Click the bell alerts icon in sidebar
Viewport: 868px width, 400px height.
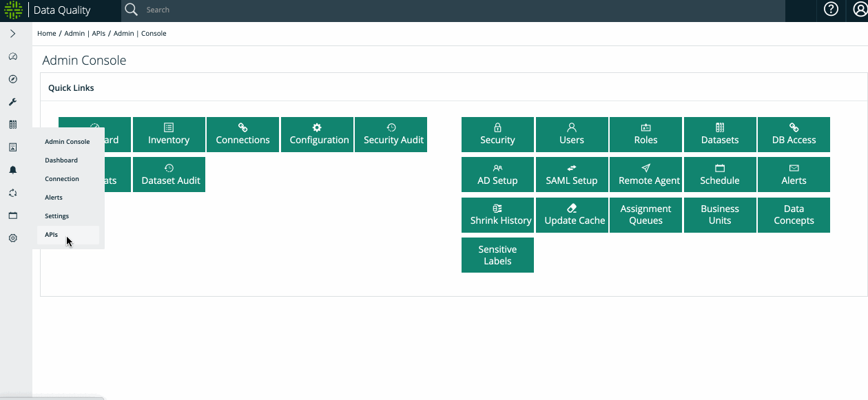(x=12, y=170)
